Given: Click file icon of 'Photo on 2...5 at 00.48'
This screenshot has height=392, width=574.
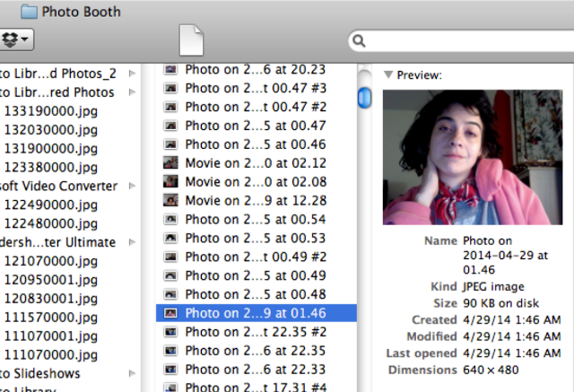Looking at the screenshot, I should 170,294.
